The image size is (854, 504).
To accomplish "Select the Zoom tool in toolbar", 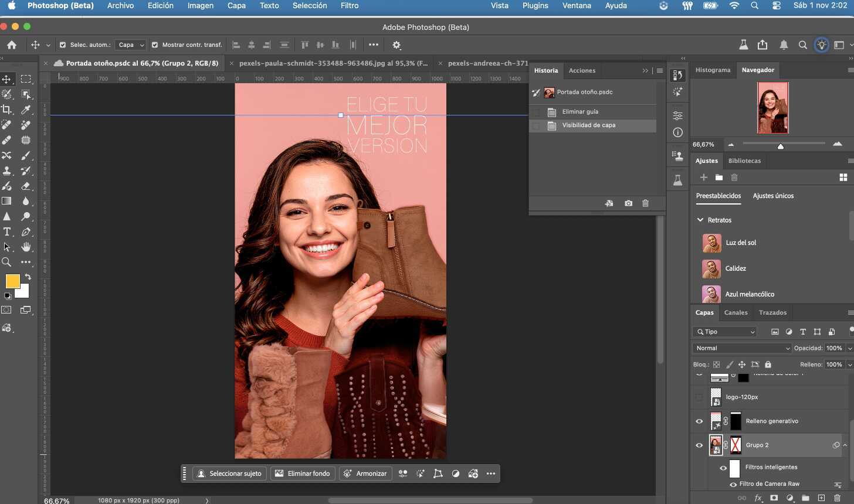I will point(7,262).
